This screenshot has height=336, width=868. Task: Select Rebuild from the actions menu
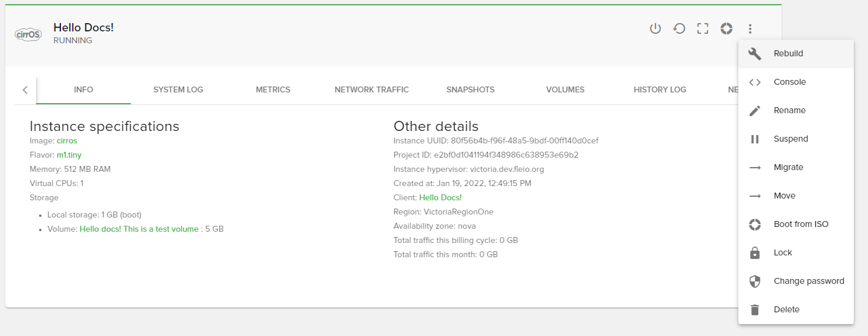788,53
